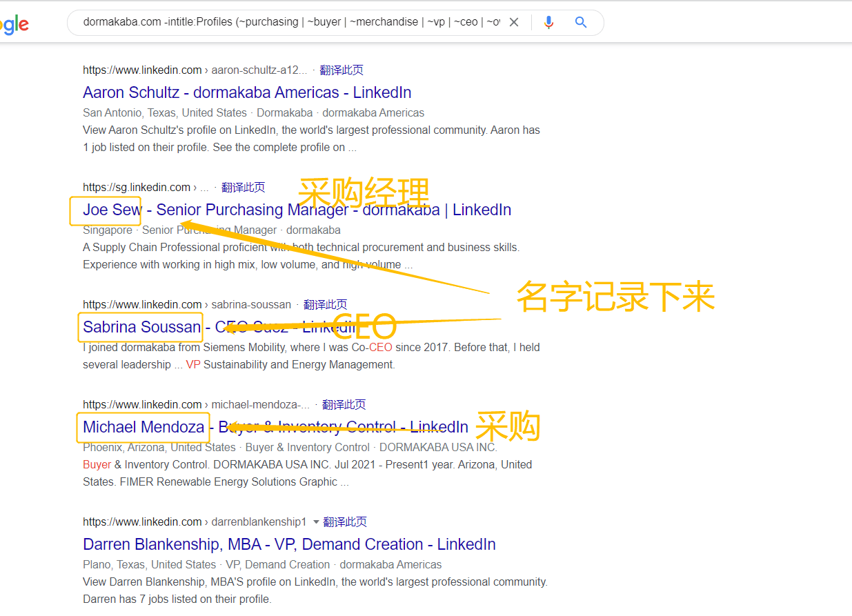Open Darren Blankenship, MBA - VP, Demand Creation result

(289, 544)
